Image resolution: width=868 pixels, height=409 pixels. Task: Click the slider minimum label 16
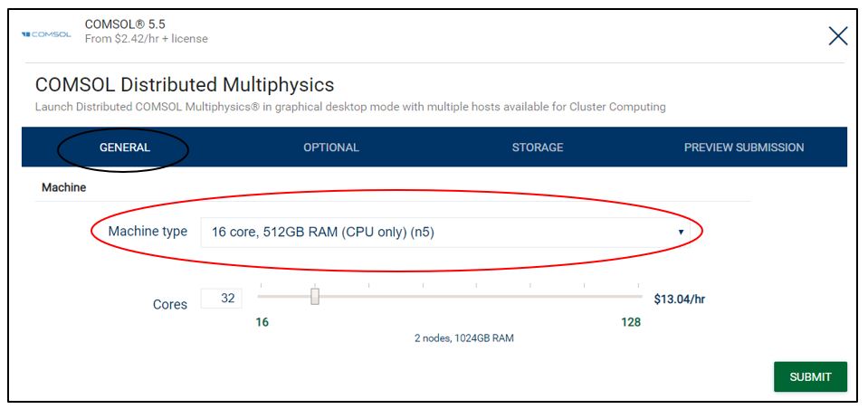(262, 322)
